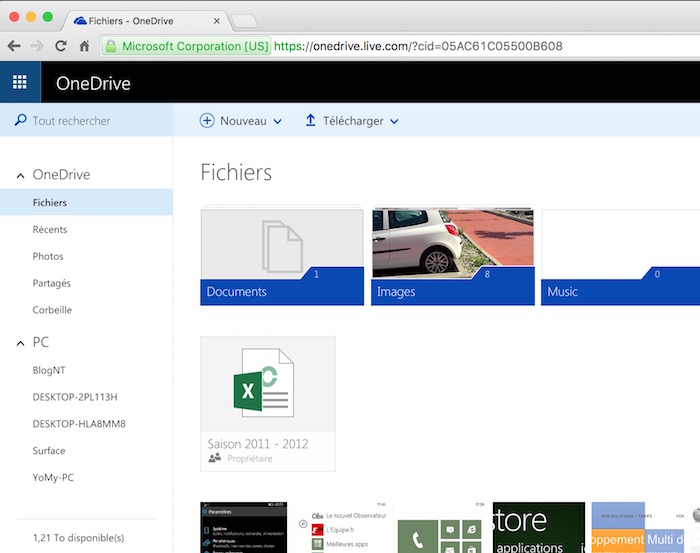Click the Microsoft Corporation [US] certificate label
This screenshot has width=700, height=553.
click(195, 46)
